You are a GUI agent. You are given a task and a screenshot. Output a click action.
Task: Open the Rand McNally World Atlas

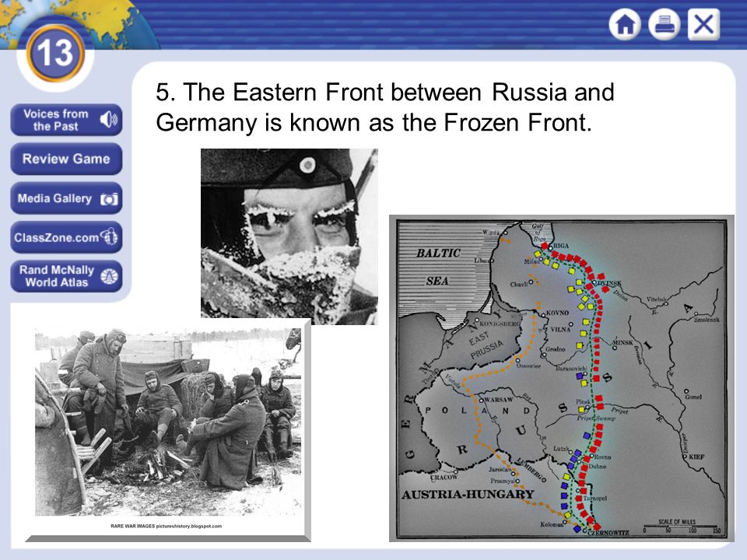(x=66, y=276)
